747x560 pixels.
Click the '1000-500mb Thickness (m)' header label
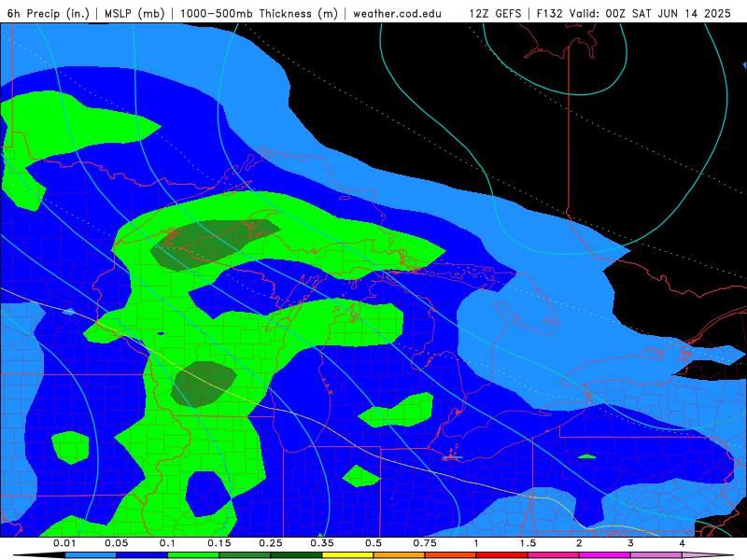259,13
